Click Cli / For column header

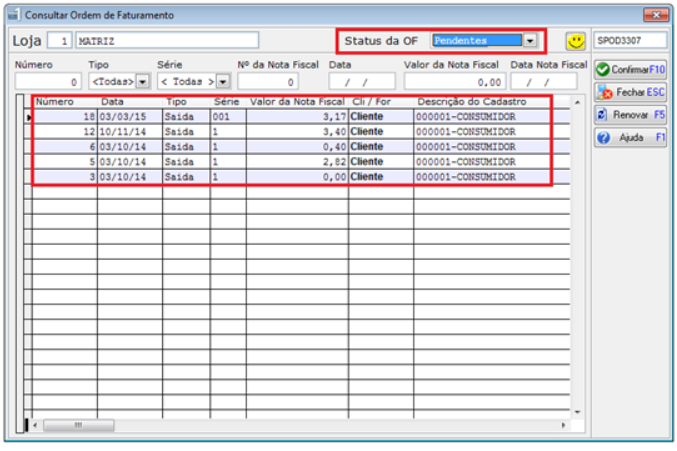[x=371, y=102]
